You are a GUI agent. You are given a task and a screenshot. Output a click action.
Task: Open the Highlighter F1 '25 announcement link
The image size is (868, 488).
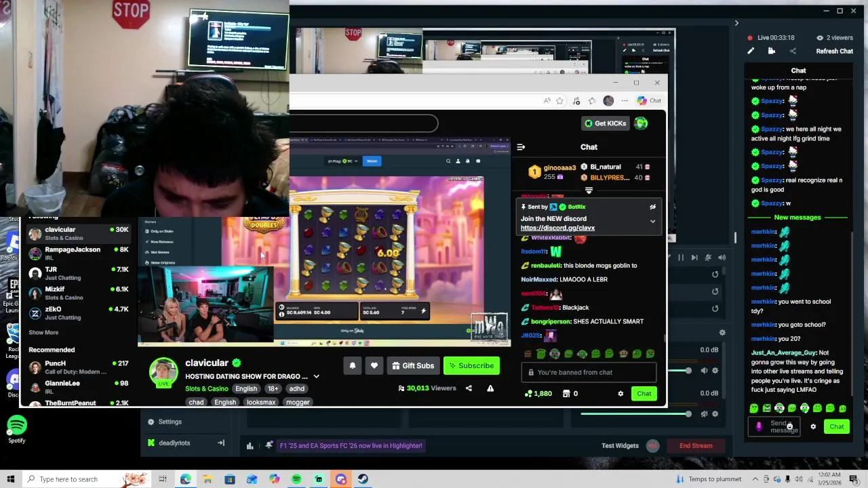[x=351, y=445]
